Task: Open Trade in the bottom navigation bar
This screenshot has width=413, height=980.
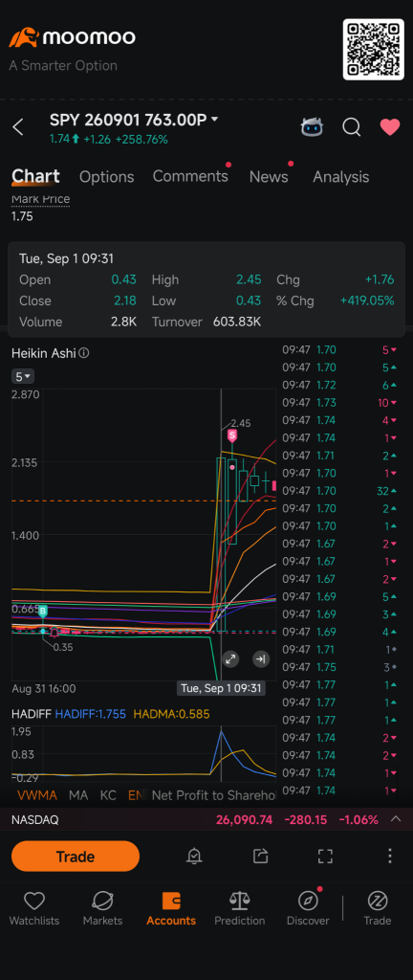Action: pyautogui.click(x=378, y=908)
